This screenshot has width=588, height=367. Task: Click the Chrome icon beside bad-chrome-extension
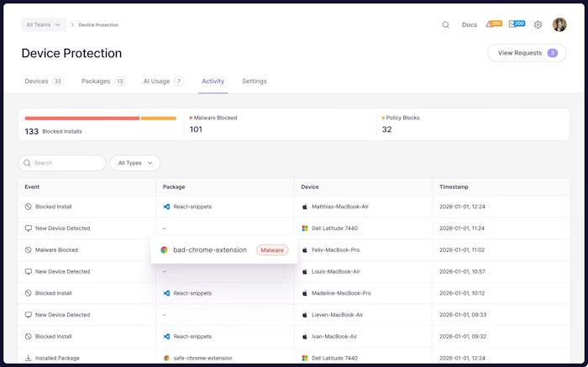point(164,250)
